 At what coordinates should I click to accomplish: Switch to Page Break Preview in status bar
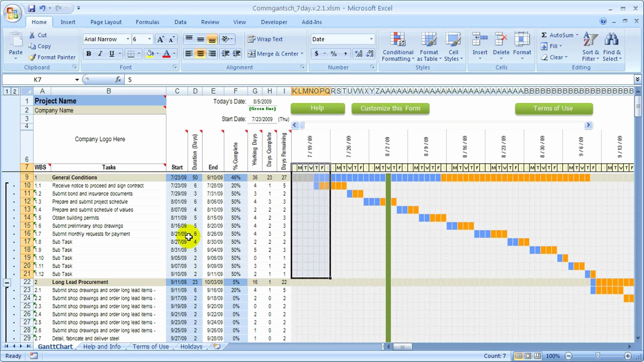(x=537, y=356)
